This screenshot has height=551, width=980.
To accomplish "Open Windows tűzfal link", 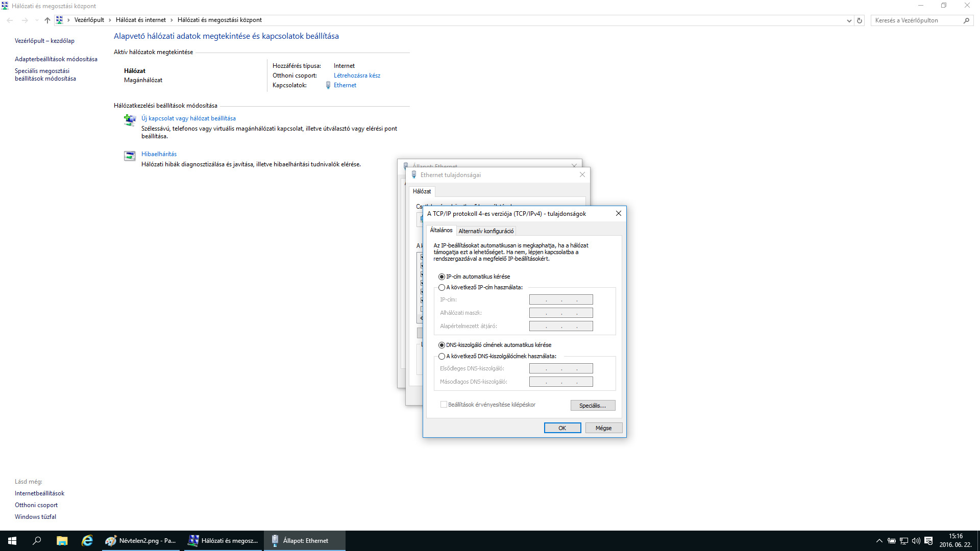I will click(x=36, y=517).
